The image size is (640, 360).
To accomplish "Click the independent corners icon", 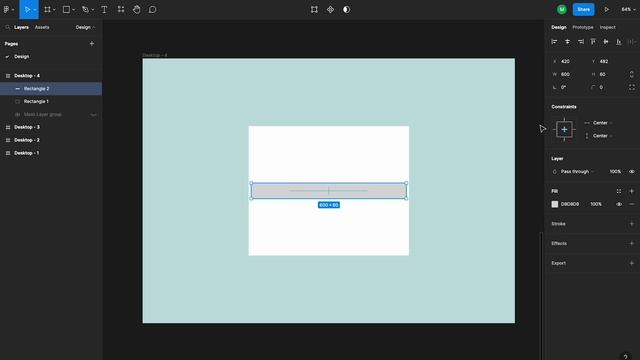I will point(632,87).
